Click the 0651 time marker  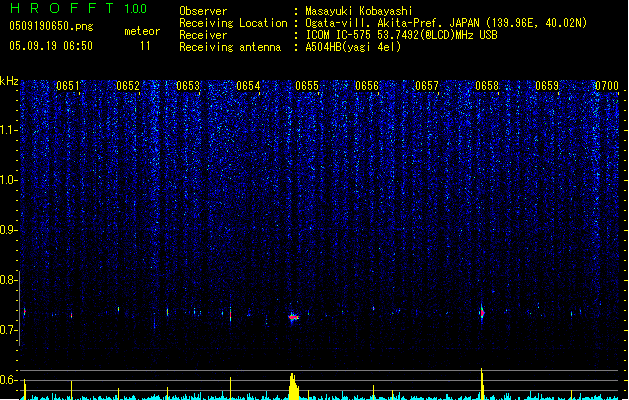[x=68, y=86]
